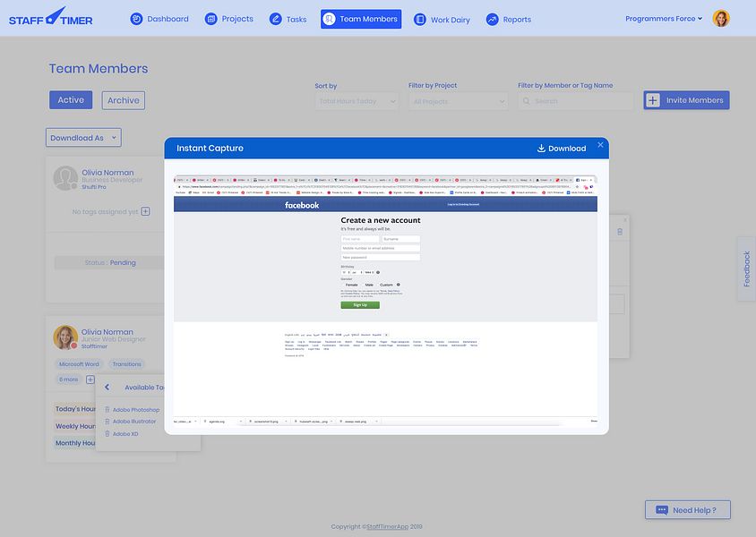Viewport: 756px width, 537px height.
Task: Close the Instant Capture dialog
Action: tap(600, 144)
